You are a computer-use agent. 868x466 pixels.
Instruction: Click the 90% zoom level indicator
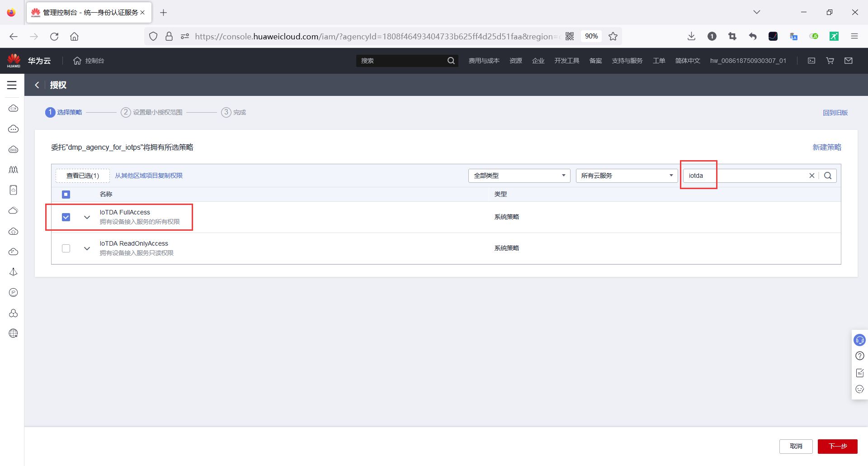click(591, 36)
